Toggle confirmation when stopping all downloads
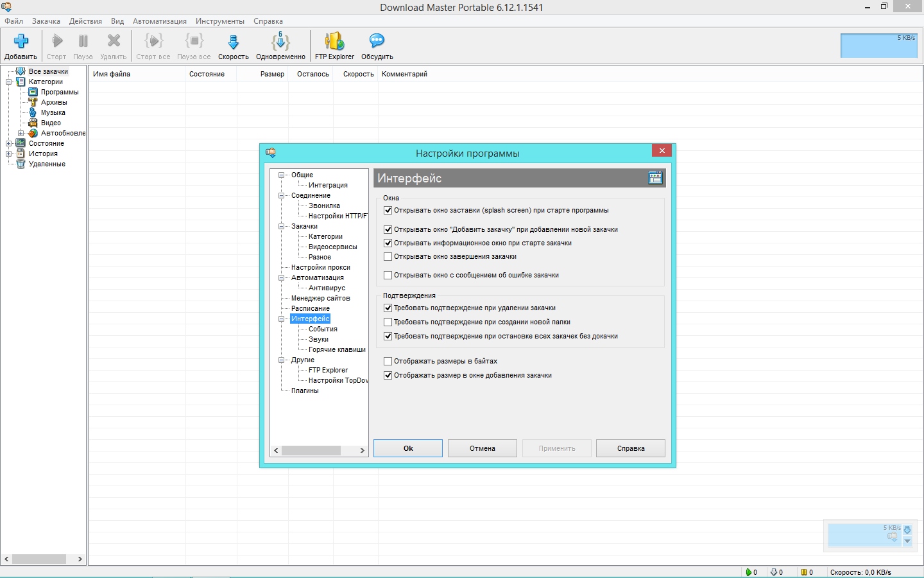This screenshot has width=924, height=578. [388, 336]
